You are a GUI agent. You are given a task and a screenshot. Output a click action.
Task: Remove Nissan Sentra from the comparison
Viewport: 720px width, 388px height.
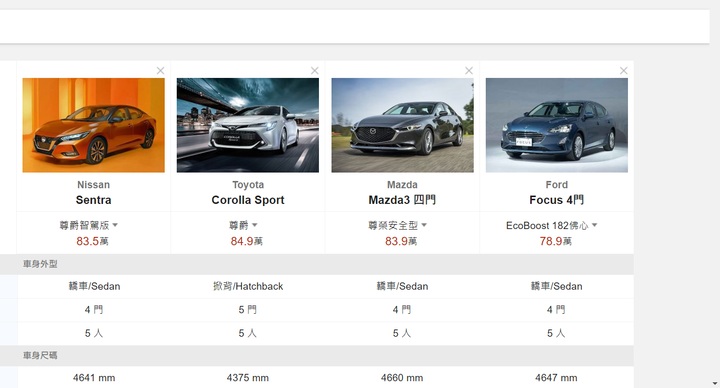tap(160, 71)
